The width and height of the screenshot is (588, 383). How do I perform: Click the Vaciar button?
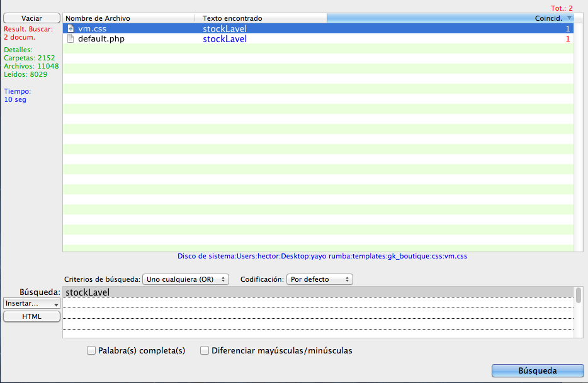pos(31,18)
